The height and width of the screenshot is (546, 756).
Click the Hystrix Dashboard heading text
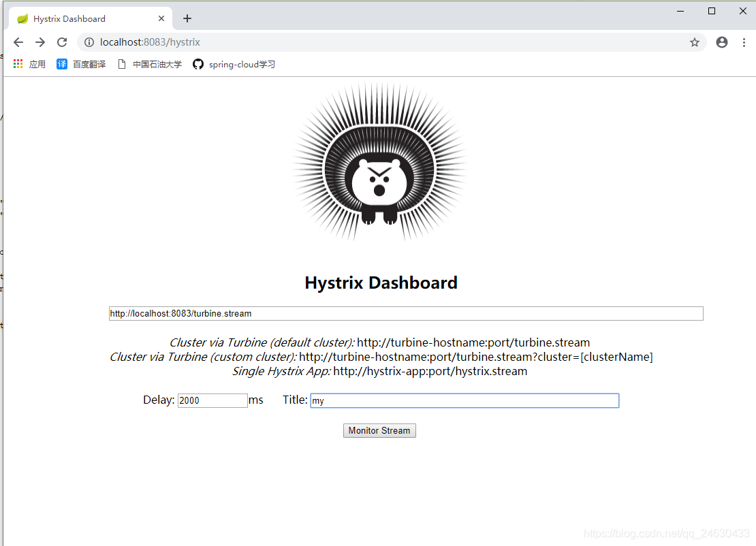(x=381, y=283)
